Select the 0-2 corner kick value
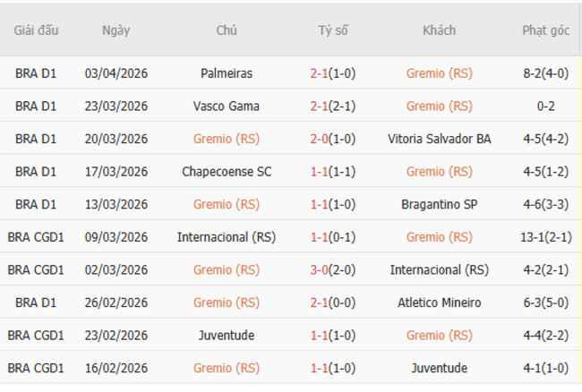Screen dimensions: 582x392 pos(545,106)
